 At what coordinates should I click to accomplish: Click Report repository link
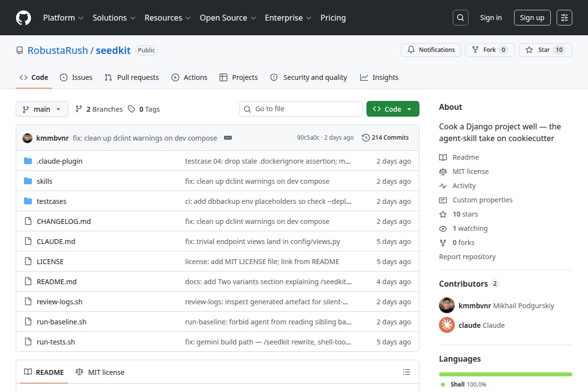pos(467,257)
